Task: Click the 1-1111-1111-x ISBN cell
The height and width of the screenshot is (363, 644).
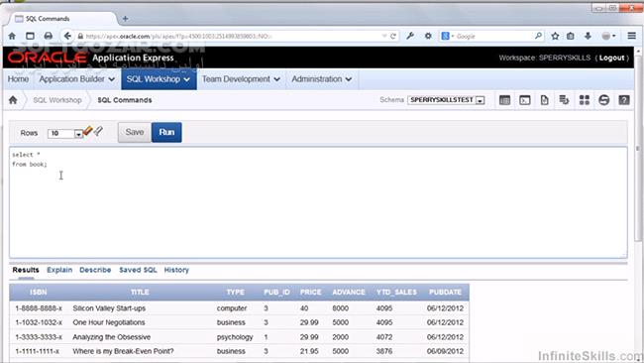Action: (x=38, y=351)
